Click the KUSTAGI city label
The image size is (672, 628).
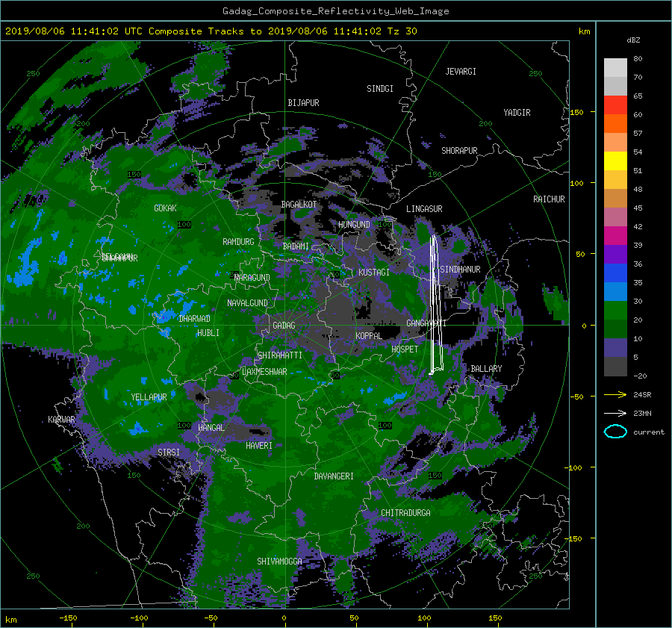pyautogui.click(x=374, y=273)
